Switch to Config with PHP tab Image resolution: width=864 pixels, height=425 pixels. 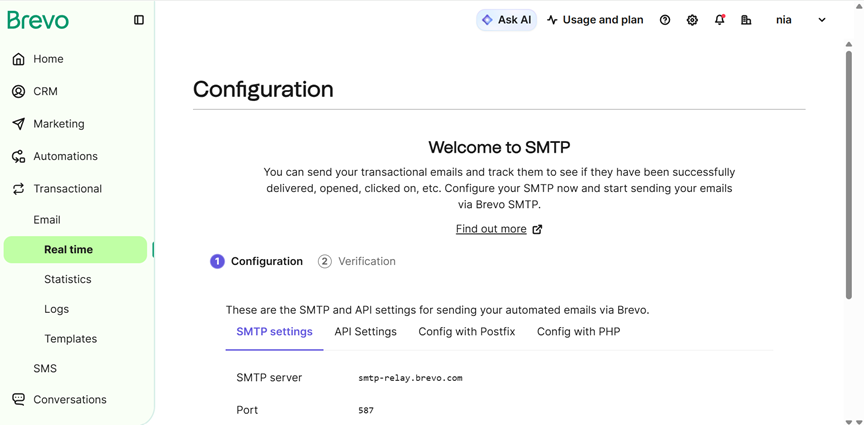579,332
